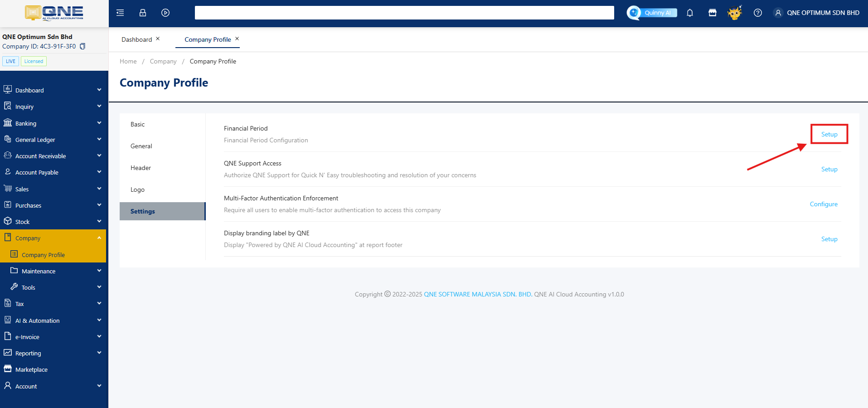Click the Dashboard sidebar icon

point(8,90)
